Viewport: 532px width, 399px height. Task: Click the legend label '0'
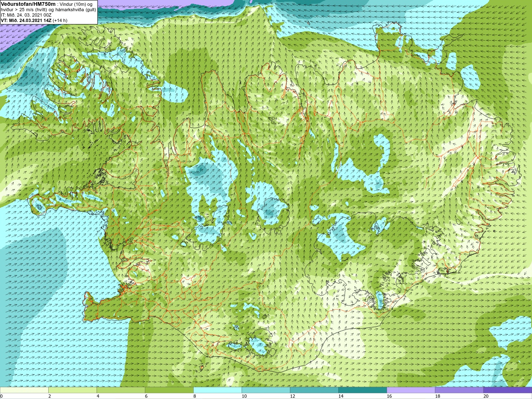2,396
